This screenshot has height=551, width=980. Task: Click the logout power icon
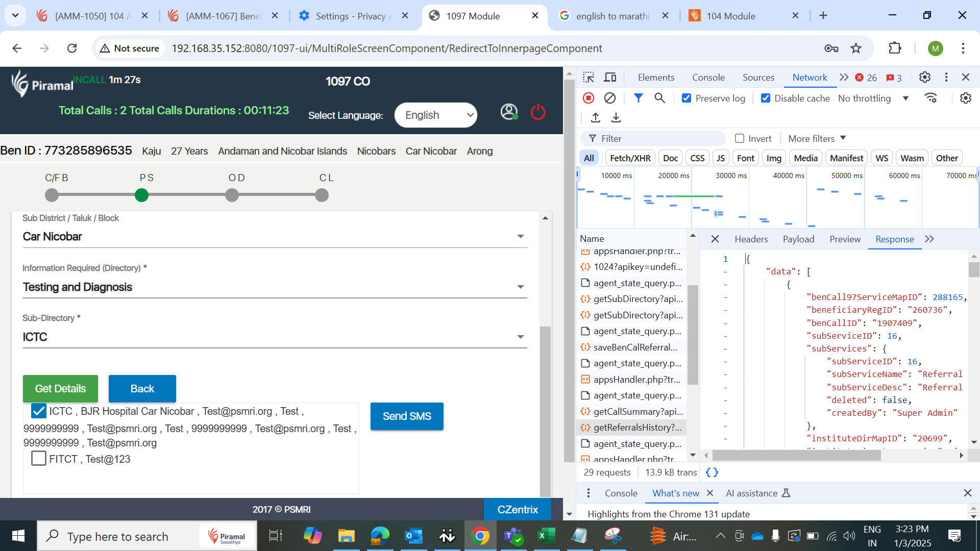[x=538, y=112]
